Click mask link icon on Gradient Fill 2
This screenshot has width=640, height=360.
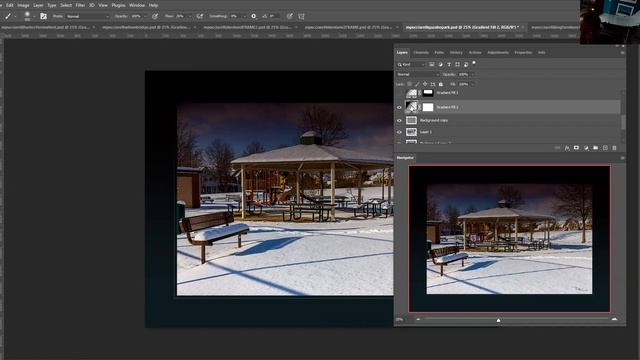point(420,107)
